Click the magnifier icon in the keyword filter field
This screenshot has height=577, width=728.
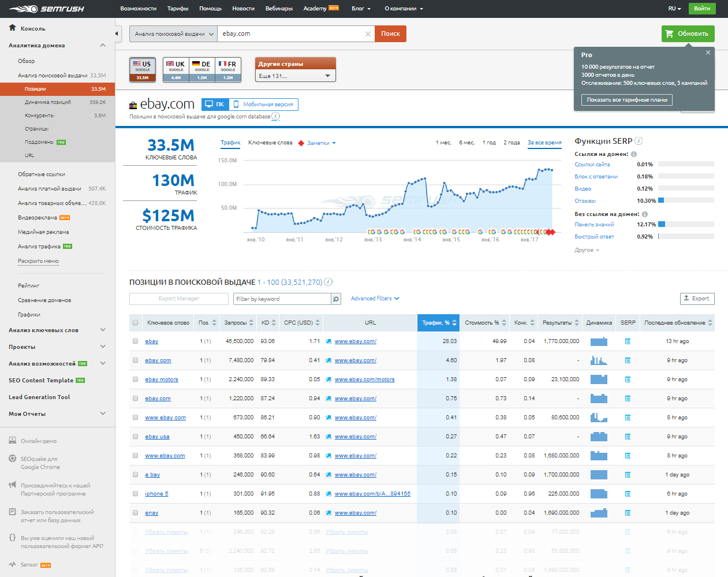coord(335,299)
